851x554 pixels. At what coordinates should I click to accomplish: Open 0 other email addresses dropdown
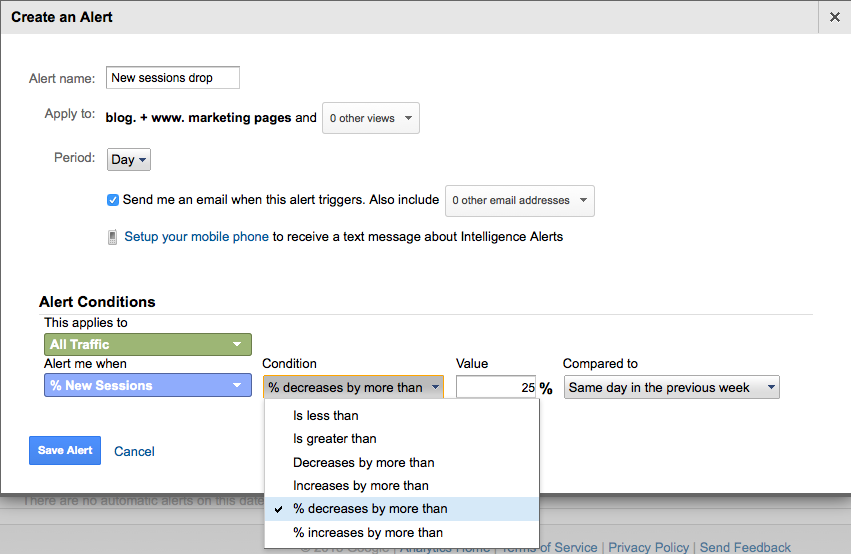519,201
